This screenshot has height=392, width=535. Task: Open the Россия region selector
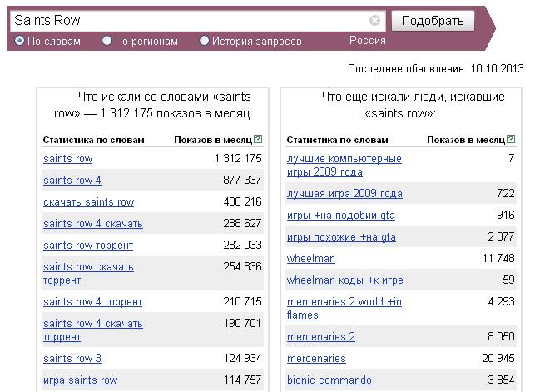tap(368, 41)
